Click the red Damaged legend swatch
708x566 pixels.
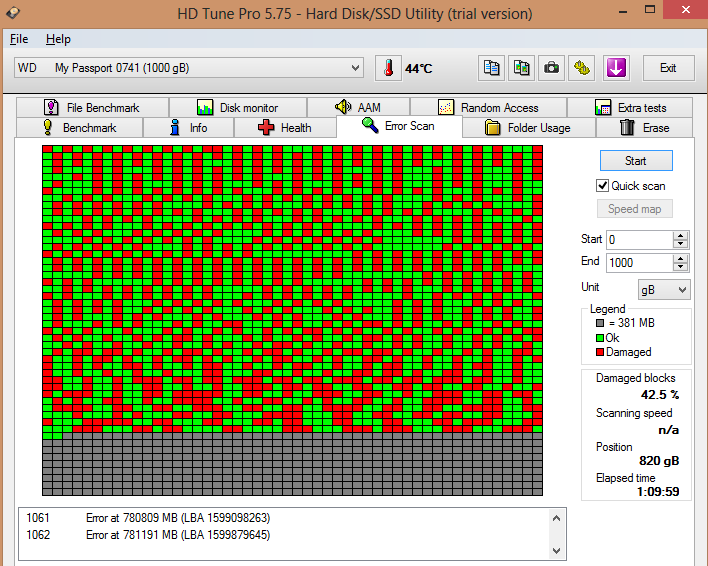coord(600,352)
